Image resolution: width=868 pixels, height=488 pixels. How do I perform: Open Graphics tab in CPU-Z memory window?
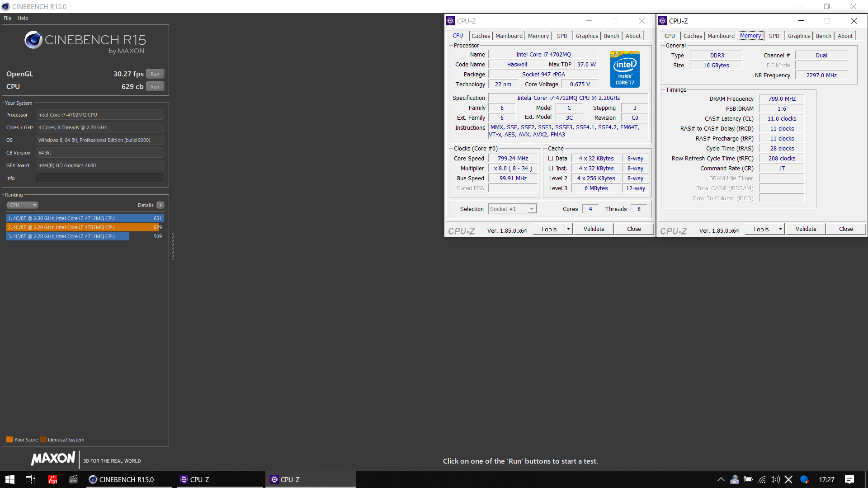tap(799, 36)
